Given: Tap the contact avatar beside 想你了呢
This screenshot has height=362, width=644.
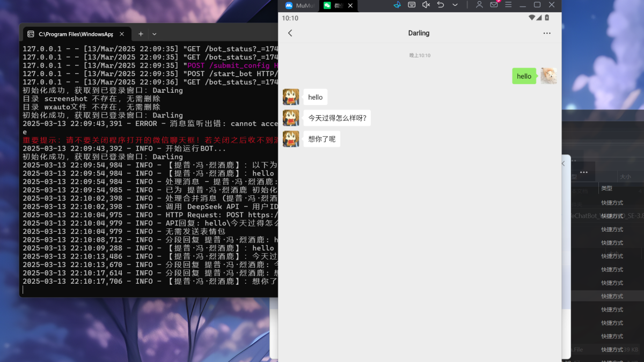Looking at the screenshot, I should coord(291,139).
